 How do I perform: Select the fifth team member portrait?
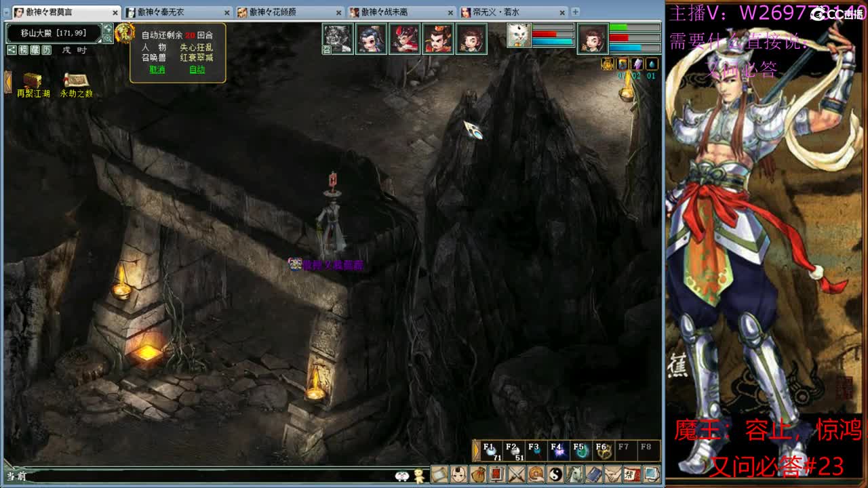471,39
